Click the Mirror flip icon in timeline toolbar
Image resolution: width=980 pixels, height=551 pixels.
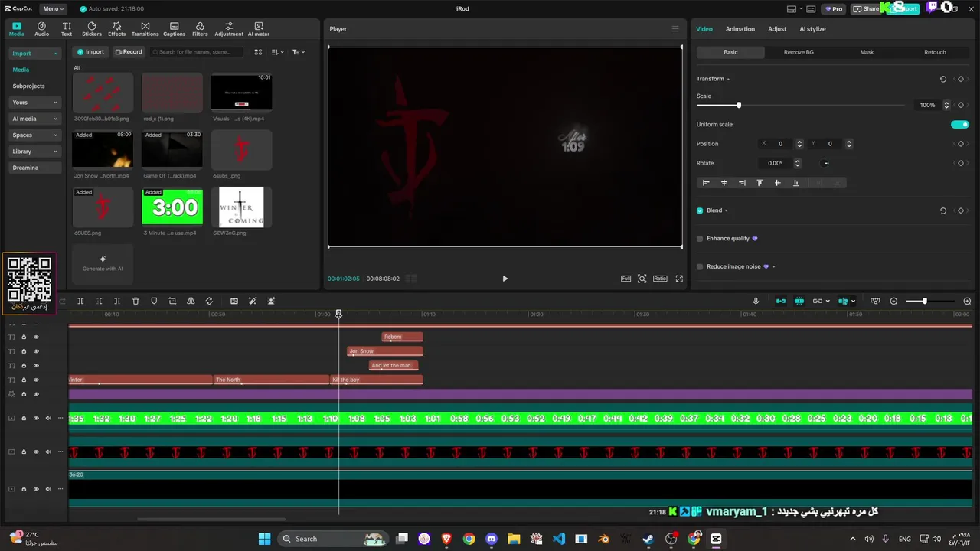coord(191,301)
